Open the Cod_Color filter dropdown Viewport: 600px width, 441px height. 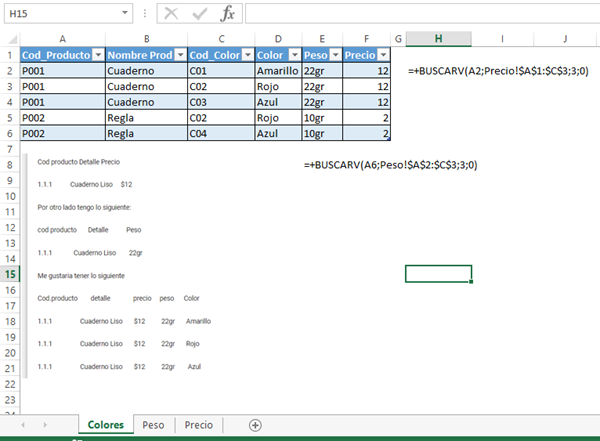click(248, 55)
